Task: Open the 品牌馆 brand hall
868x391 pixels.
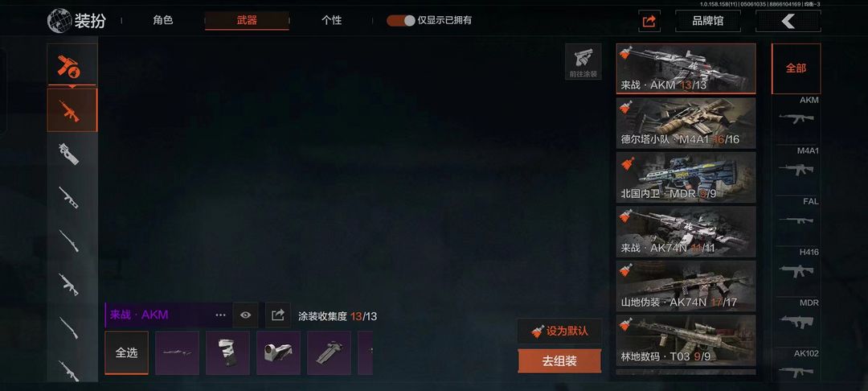Action: [x=708, y=21]
